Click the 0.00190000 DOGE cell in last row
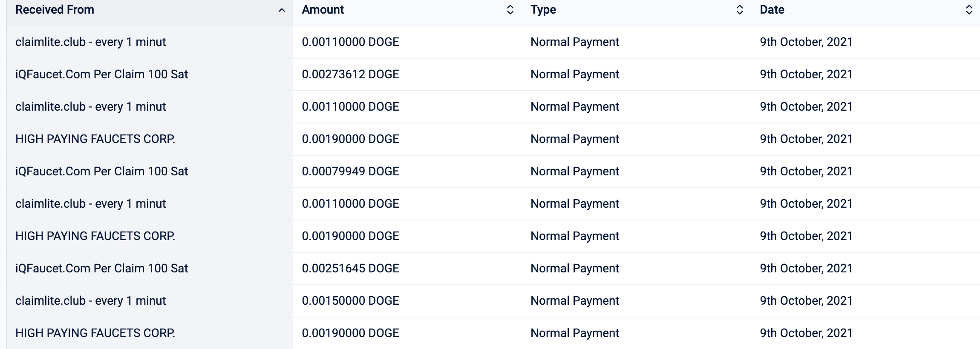This screenshot has width=980, height=349. point(350,333)
